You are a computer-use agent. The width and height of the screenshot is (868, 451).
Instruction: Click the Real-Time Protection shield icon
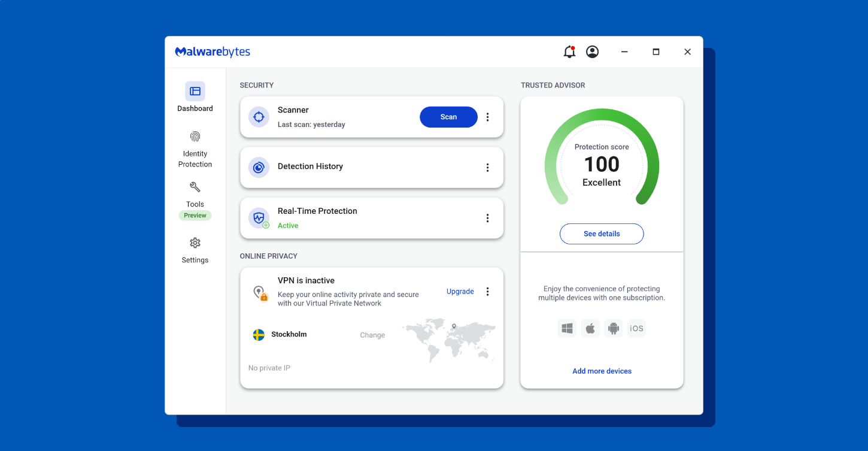[259, 217]
